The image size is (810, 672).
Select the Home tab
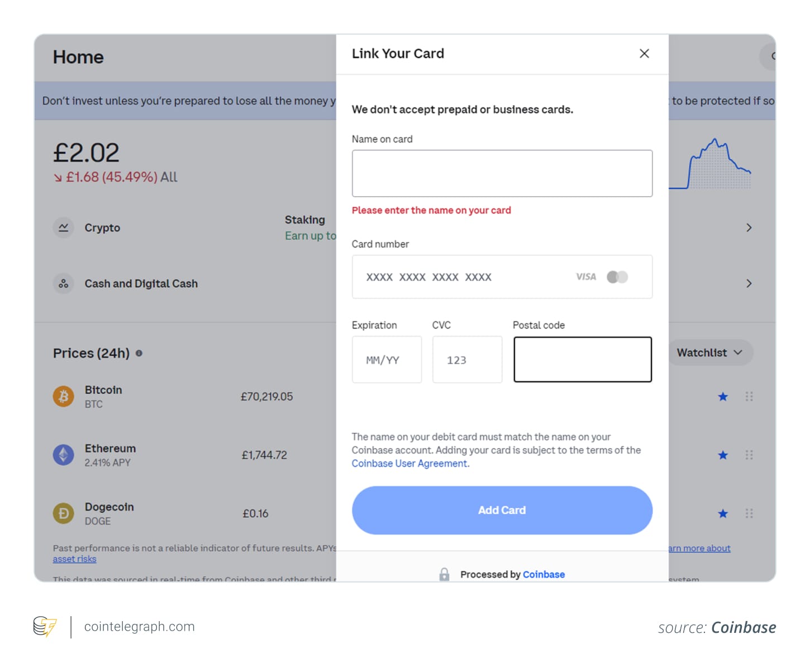click(x=78, y=56)
